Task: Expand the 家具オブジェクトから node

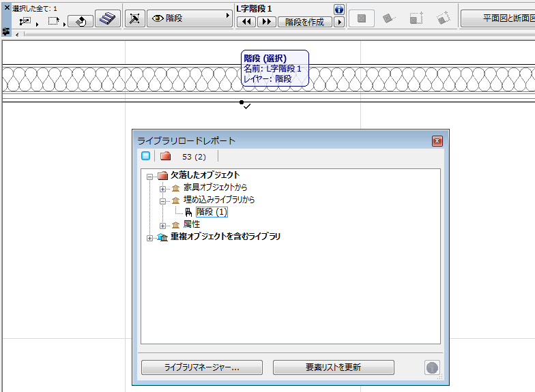Action: [162, 189]
